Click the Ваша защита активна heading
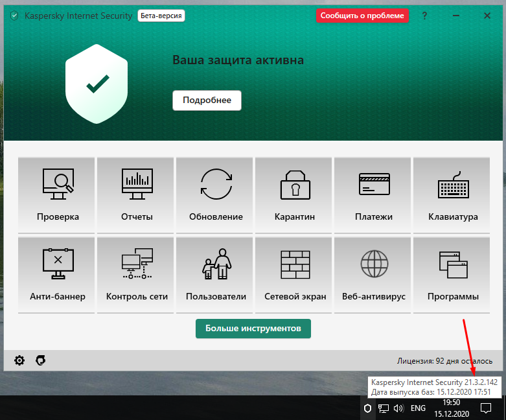The height and width of the screenshot is (420, 506). 238,60
